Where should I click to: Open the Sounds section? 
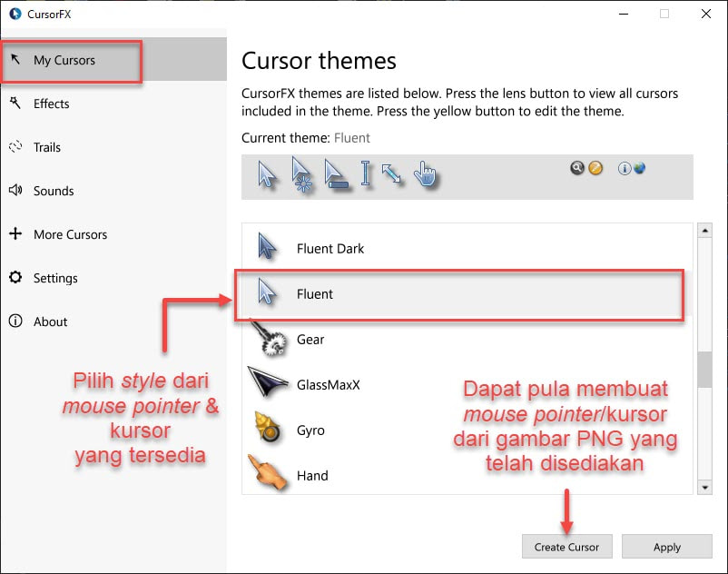113,191
